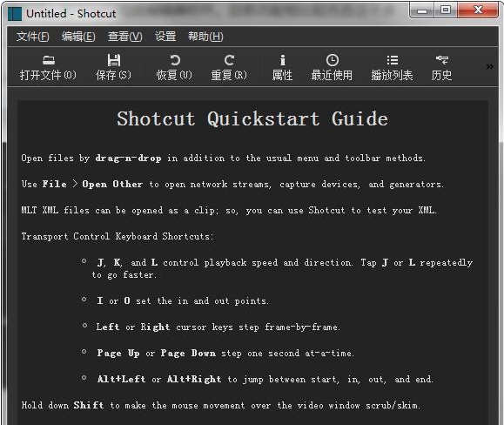Click the bold word Shift
The image size is (504, 425).
click(89, 405)
